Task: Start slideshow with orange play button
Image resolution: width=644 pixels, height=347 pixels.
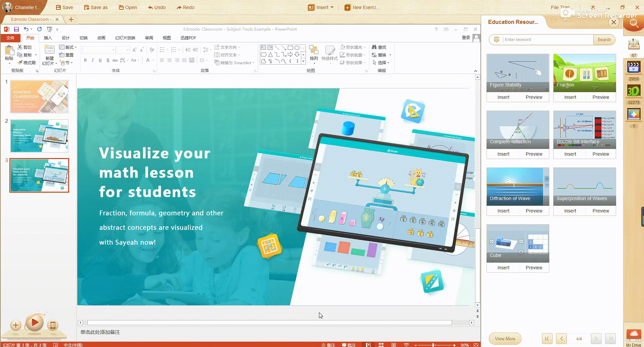Action: pos(35,323)
